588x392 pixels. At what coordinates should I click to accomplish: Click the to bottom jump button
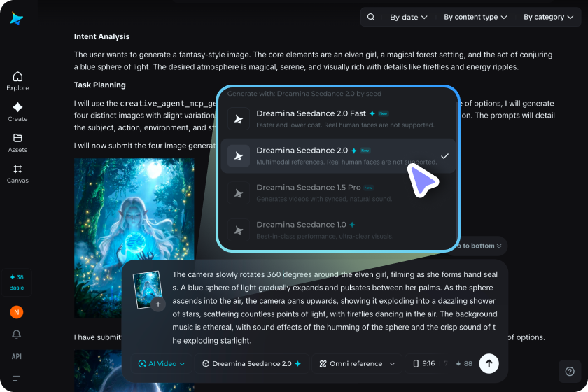pos(478,246)
